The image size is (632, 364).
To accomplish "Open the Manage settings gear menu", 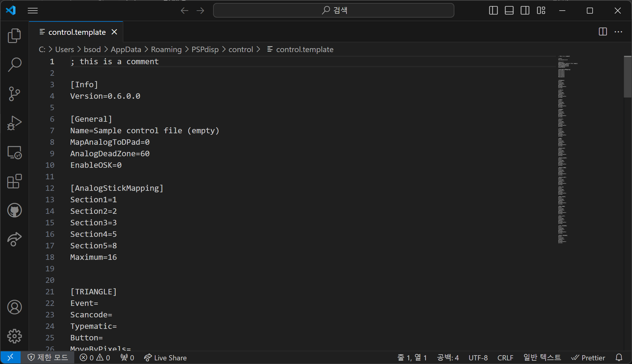I will (14, 336).
